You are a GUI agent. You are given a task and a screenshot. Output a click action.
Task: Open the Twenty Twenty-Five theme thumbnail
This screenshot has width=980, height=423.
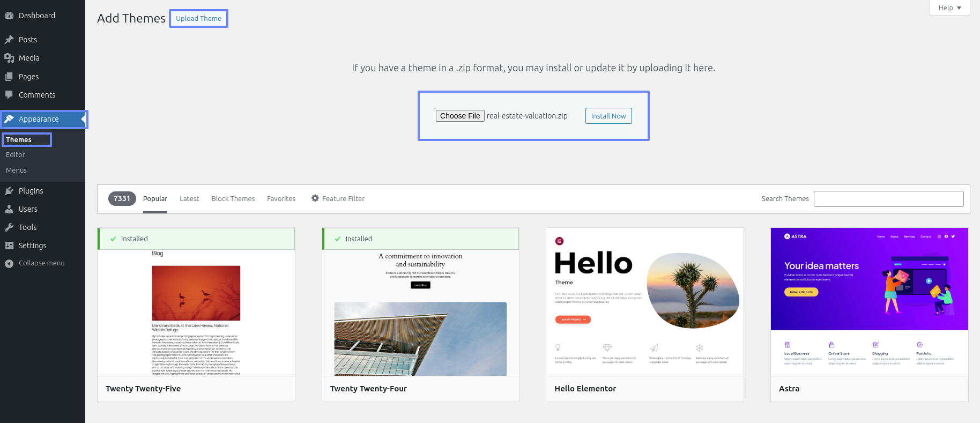pos(196,302)
